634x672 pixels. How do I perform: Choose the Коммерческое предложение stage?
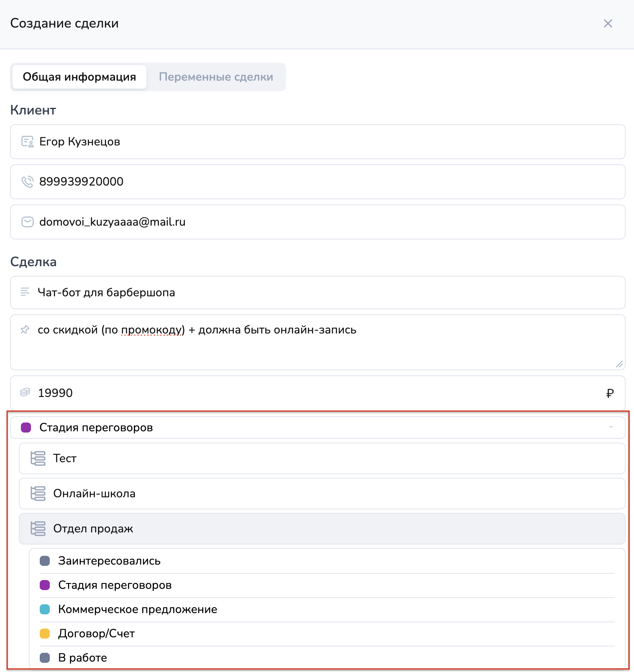[138, 609]
